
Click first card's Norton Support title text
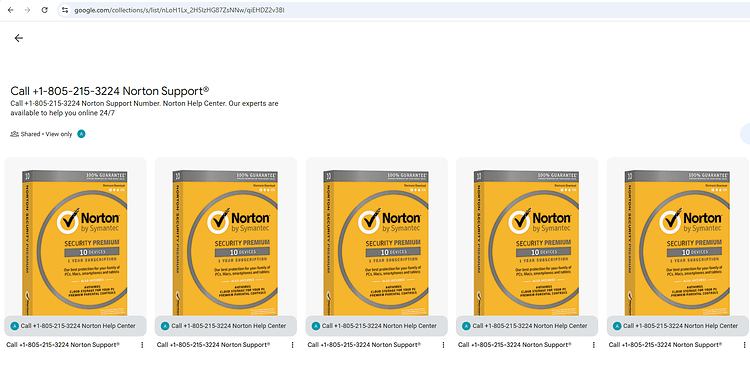tap(63, 345)
